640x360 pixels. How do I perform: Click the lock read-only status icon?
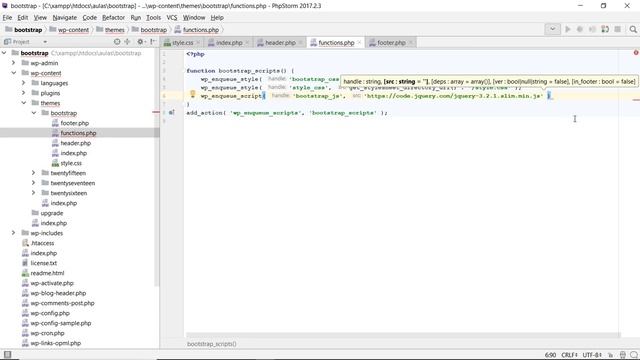point(611,355)
